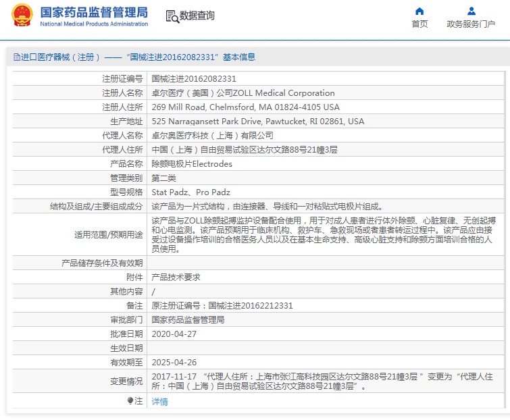Viewport: 510px width, 420px height.
Task: Click the 有效期至 row label
Action: pos(126,363)
